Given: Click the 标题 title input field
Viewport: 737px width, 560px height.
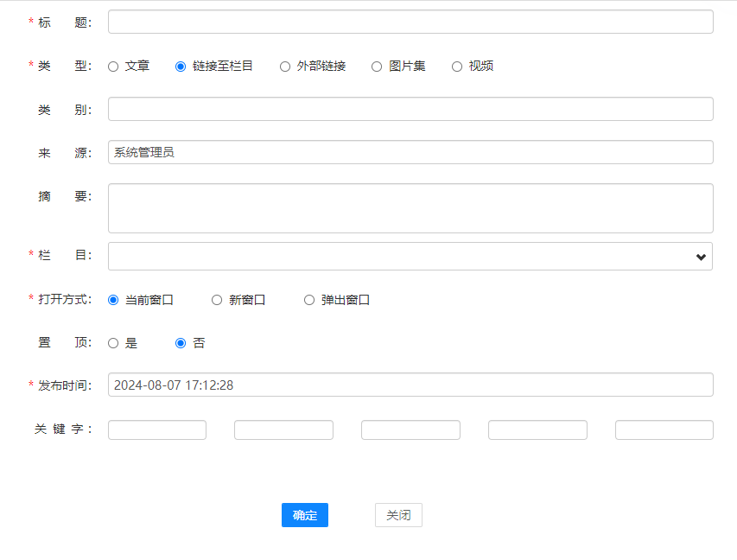Looking at the screenshot, I should (410, 22).
